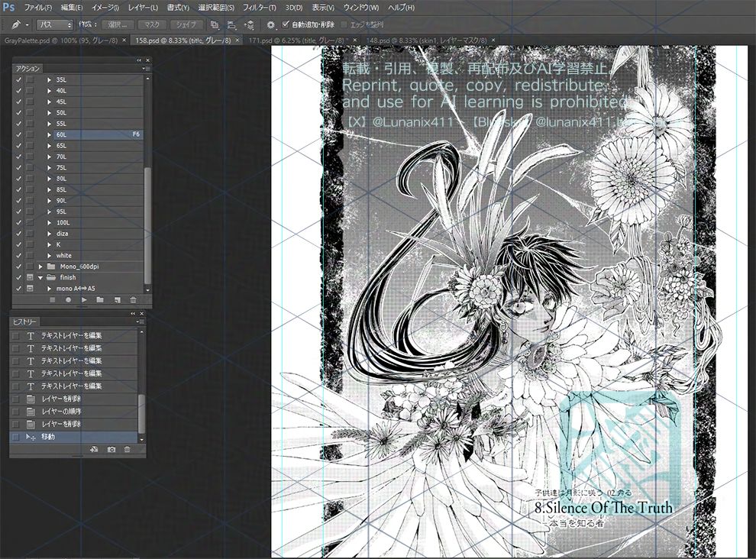The image size is (756, 559).
Task: Close the GrayPalette.psd document tab
Action: tap(124, 40)
